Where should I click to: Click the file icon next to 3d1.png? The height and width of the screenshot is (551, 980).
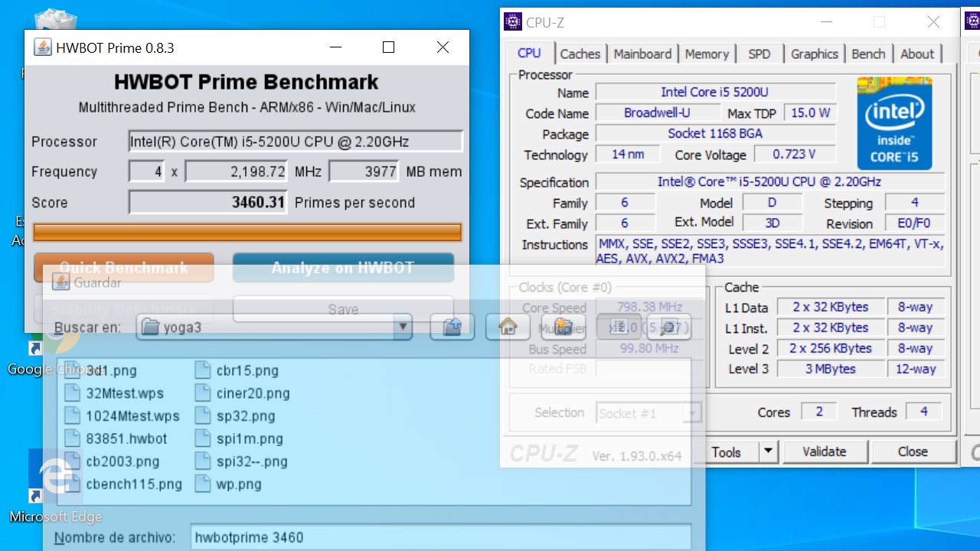point(73,370)
